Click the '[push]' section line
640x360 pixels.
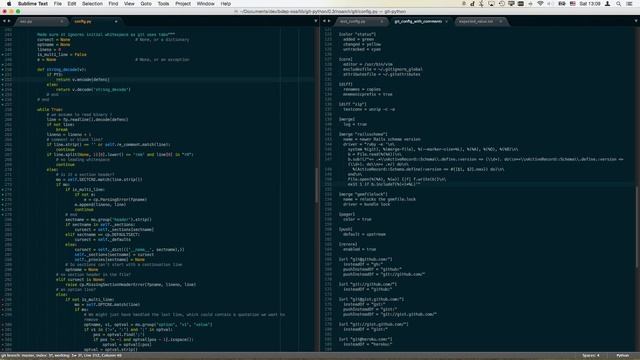(345, 229)
